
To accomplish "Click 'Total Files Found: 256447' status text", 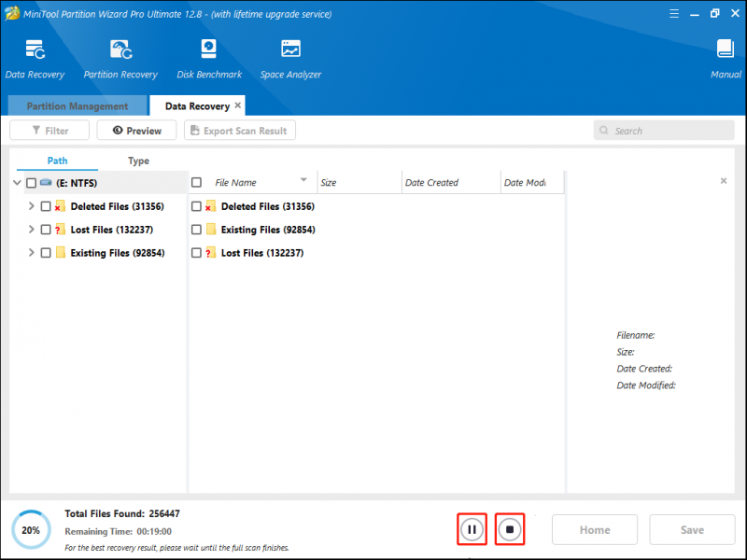I will point(122,514).
